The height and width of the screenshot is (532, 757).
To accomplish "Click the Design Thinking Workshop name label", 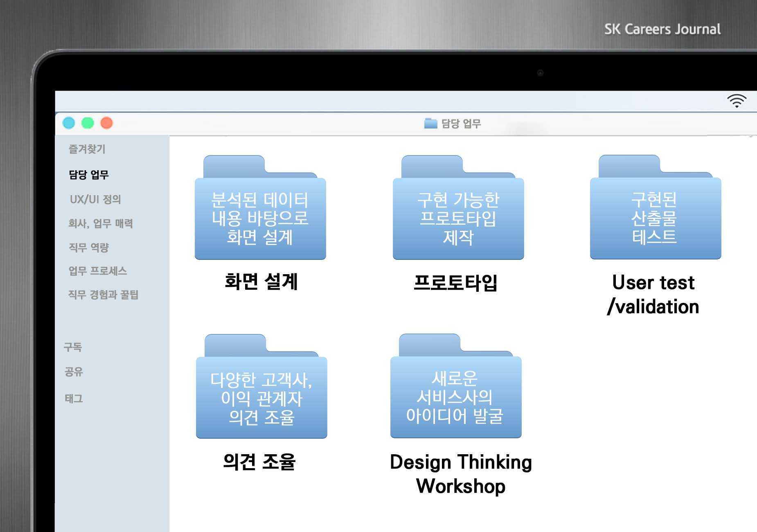I will pyautogui.click(x=461, y=474).
